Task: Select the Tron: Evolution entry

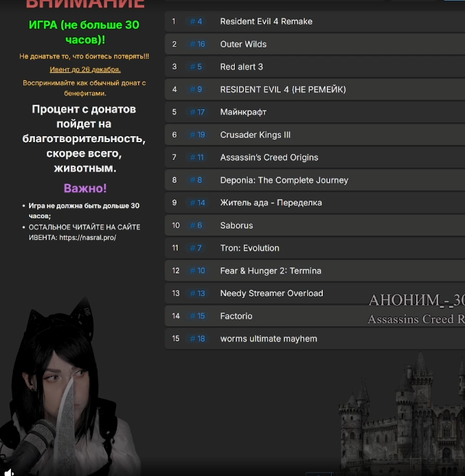Action: pyautogui.click(x=315, y=248)
